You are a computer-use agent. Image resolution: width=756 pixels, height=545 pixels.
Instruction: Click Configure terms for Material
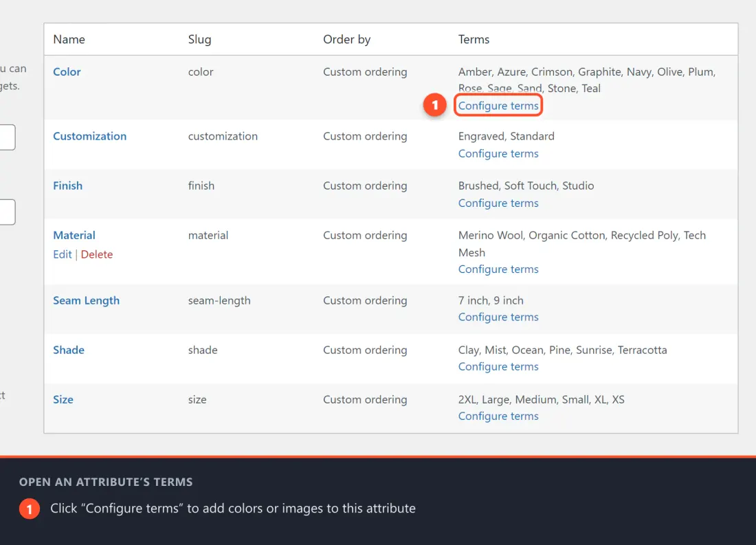point(498,269)
